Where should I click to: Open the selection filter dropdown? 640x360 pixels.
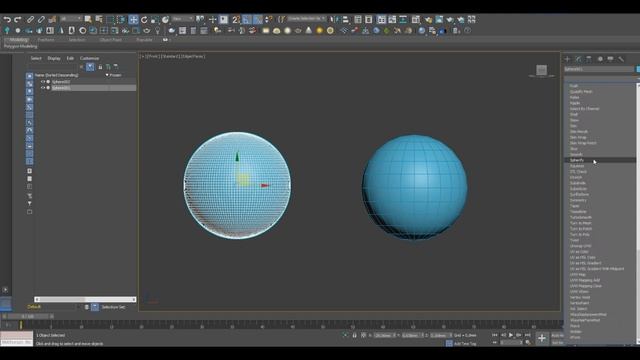click(71, 19)
